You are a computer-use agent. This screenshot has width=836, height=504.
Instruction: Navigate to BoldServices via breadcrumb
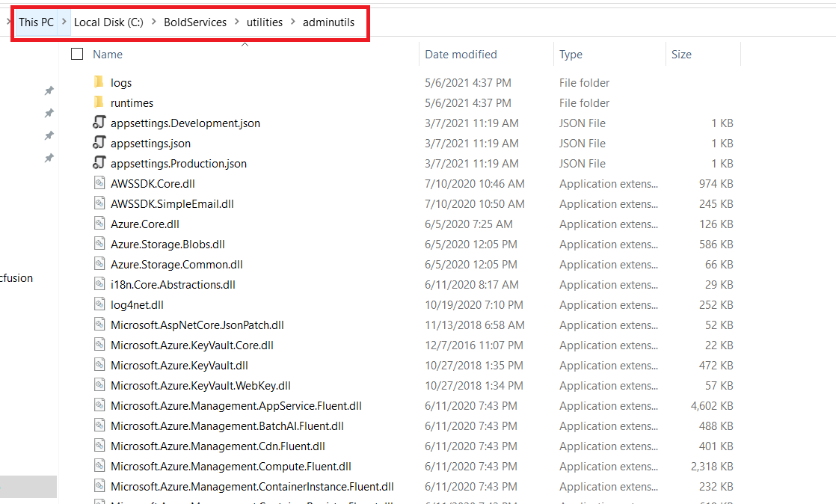[196, 22]
